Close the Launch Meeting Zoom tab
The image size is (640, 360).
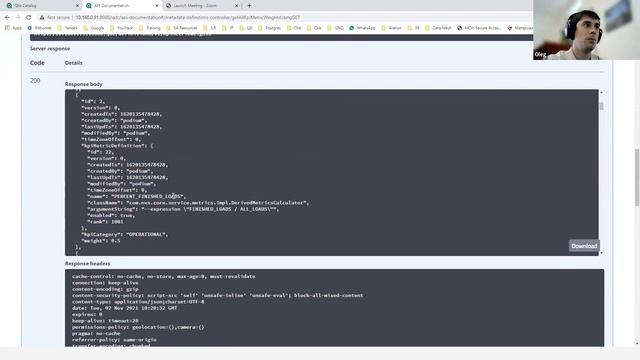236,6
